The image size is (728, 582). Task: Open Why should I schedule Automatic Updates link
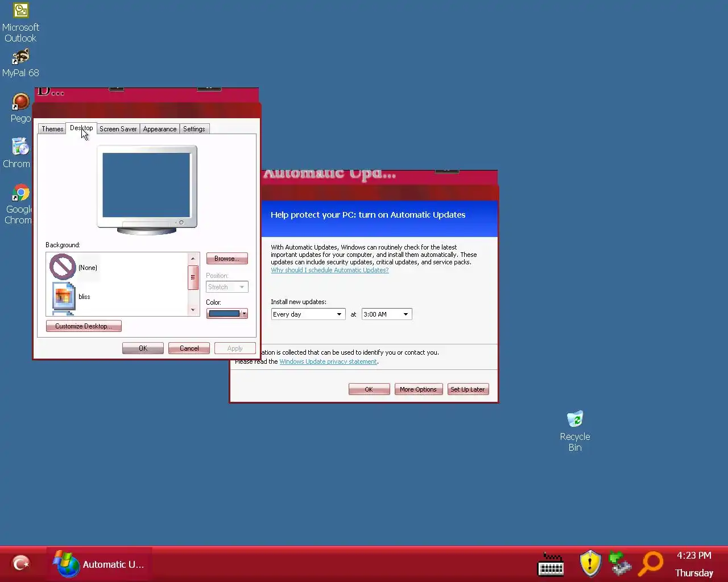(330, 270)
